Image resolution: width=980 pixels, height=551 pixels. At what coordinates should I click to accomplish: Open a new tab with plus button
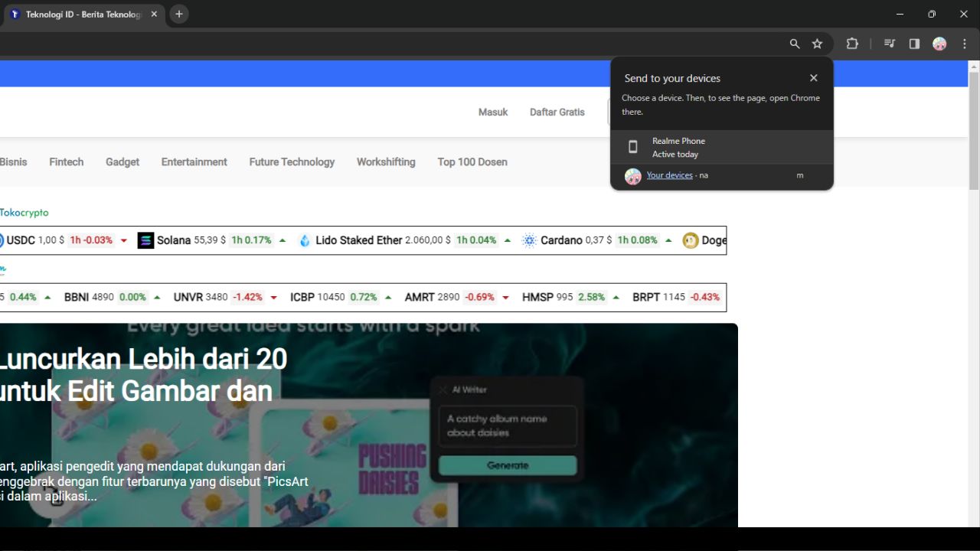click(179, 14)
